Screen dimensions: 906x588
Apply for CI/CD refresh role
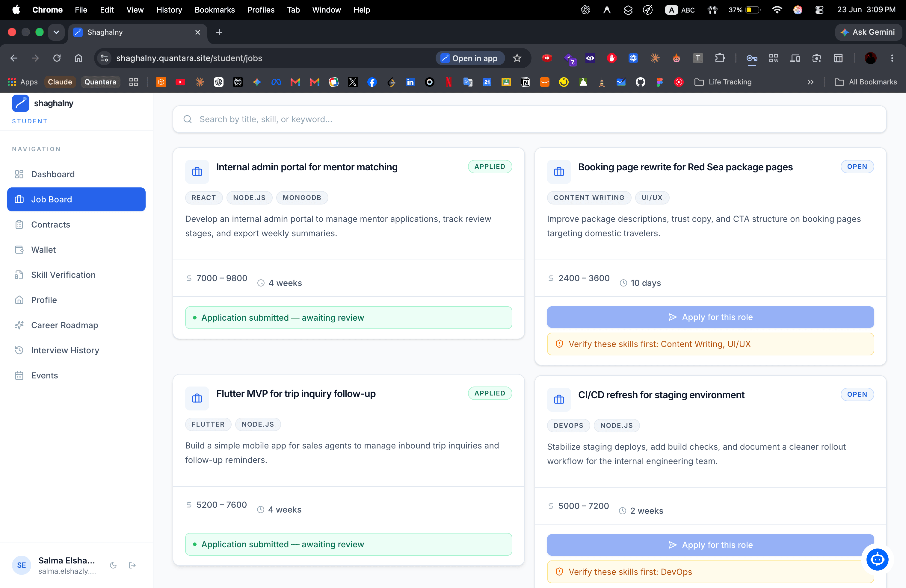coord(710,545)
